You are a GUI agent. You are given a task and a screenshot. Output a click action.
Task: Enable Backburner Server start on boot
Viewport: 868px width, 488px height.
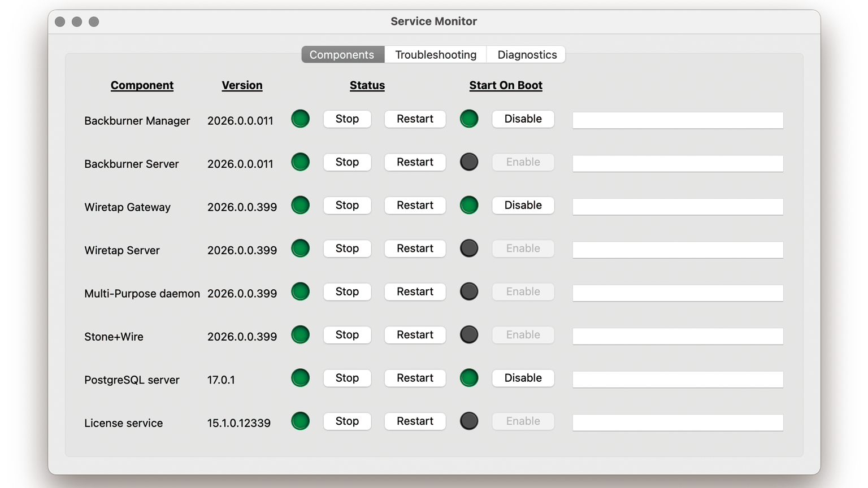point(523,162)
